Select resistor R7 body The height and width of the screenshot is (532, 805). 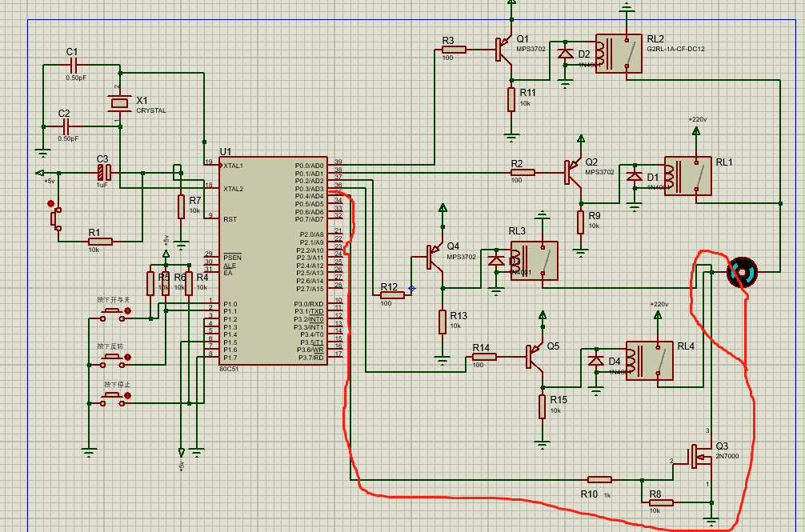click(x=181, y=206)
